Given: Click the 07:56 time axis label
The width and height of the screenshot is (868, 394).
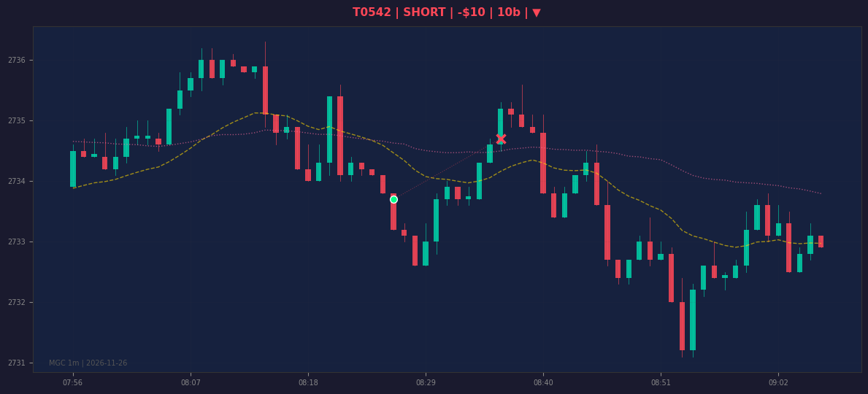Looking at the screenshot, I should click(72, 382).
